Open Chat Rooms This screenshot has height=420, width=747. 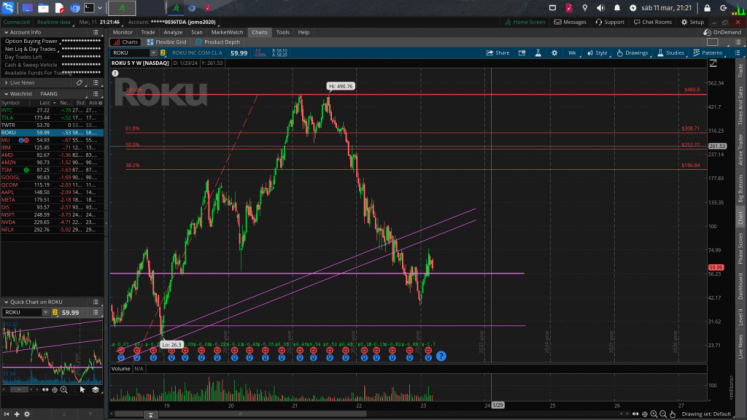click(x=653, y=22)
